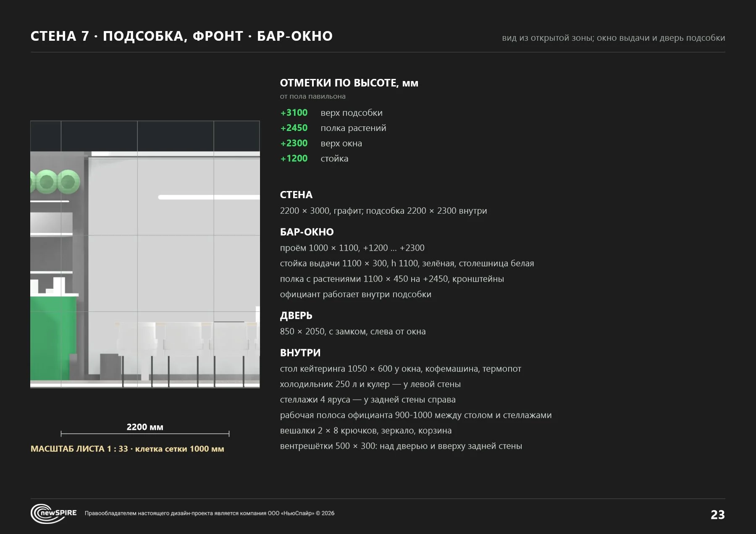Click the label 'полка растений'

point(353,128)
